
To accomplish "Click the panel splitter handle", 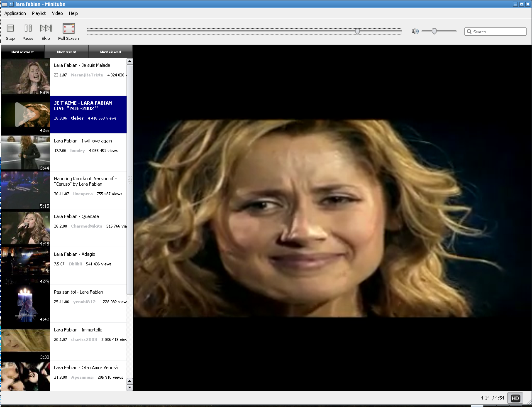I will (130, 179).
